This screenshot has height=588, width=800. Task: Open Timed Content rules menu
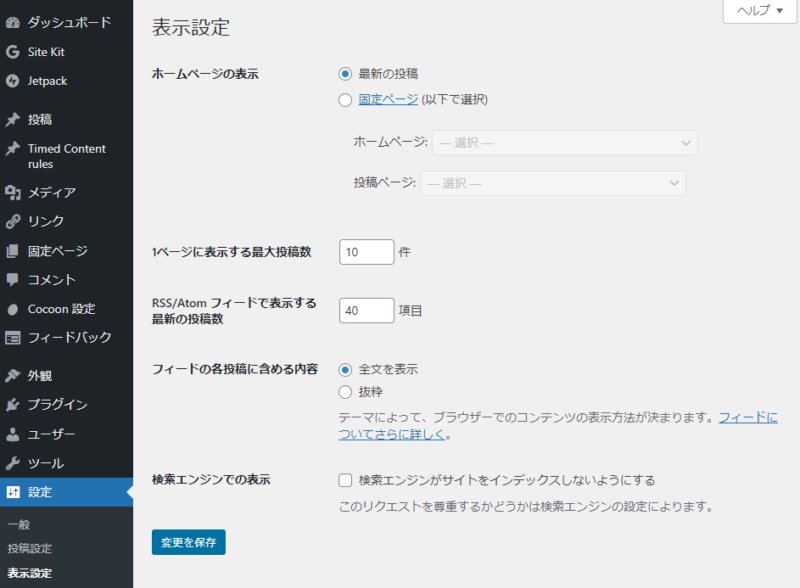point(66,156)
